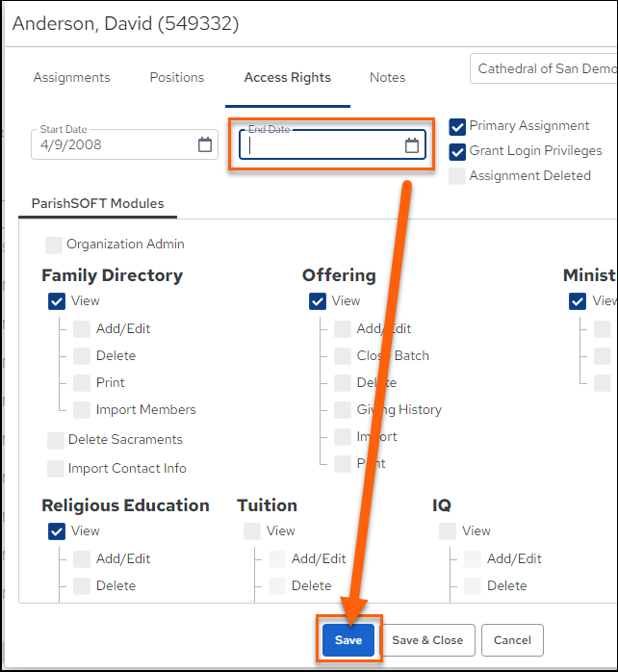Select the ParishSOFT Modules tab

(98, 203)
